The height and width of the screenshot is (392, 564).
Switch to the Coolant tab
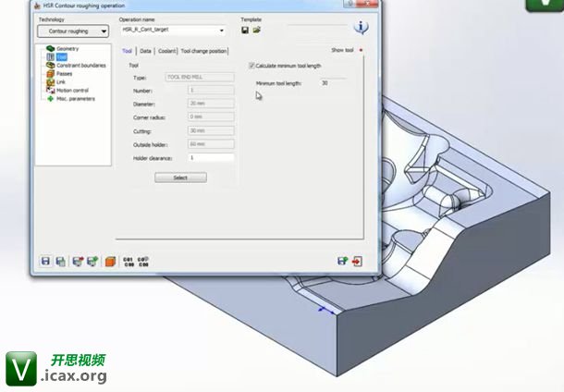167,51
